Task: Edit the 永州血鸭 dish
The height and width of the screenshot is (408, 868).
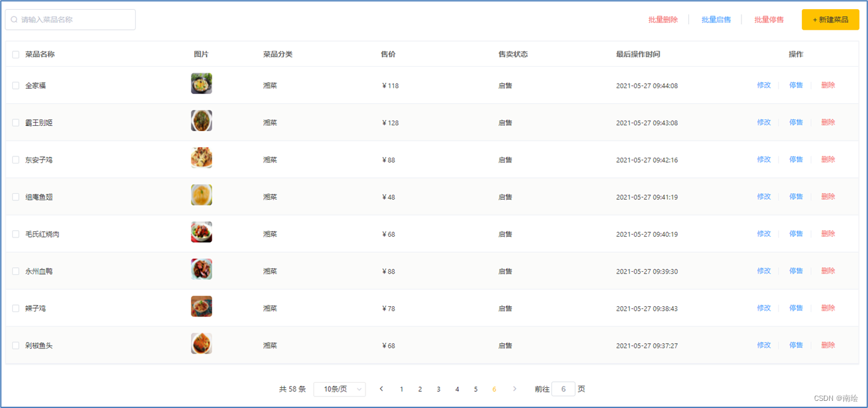Action: tap(763, 270)
